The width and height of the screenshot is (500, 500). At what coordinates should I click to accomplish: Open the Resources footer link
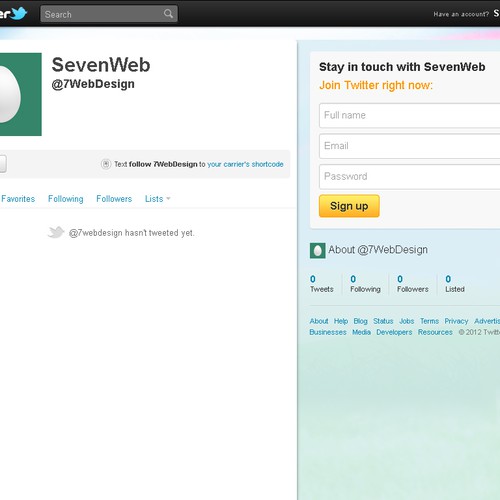(435, 332)
